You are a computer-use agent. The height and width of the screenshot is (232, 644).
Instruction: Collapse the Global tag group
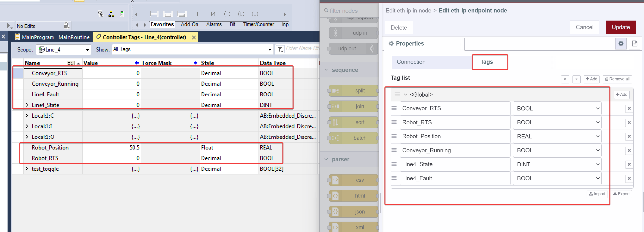point(405,95)
